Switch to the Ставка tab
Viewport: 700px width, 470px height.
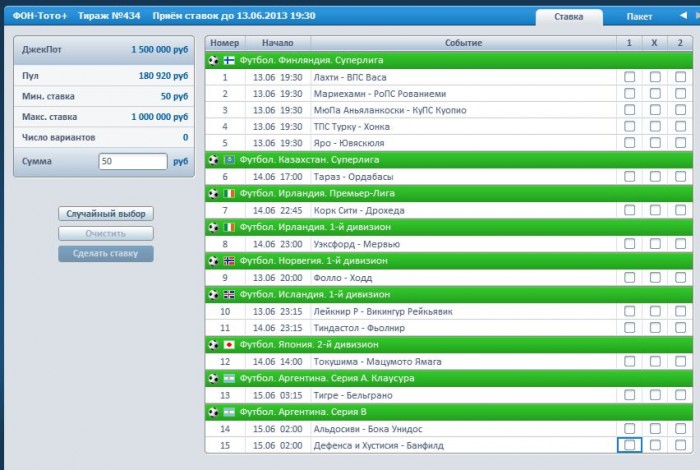click(569, 17)
